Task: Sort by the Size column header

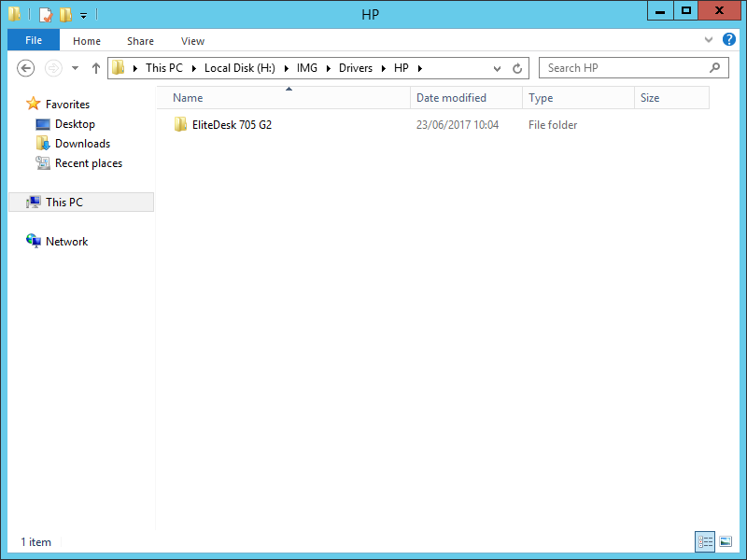Action: (x=671, y=98)
